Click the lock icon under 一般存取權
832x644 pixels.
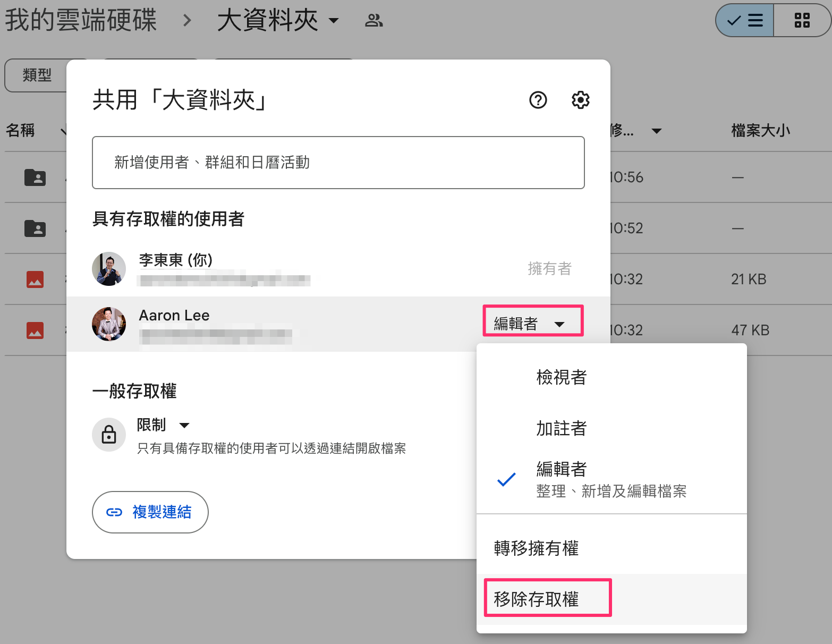[x=109, y=434]
